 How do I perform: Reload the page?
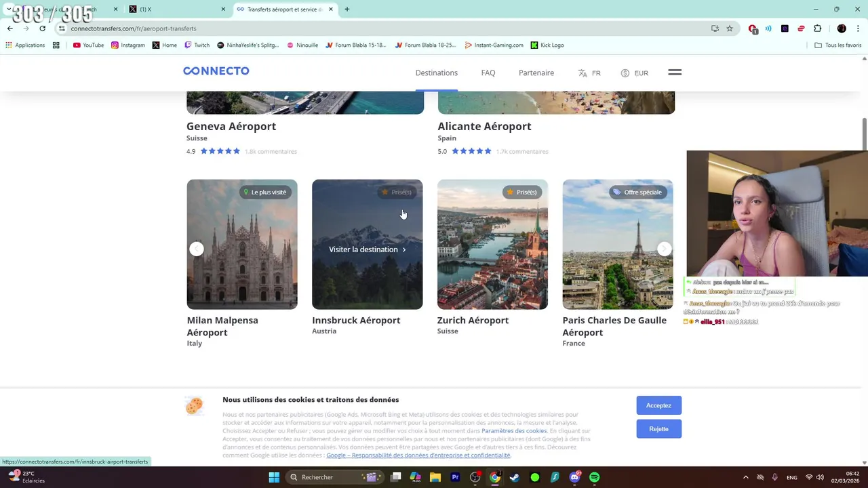point(42,28)
